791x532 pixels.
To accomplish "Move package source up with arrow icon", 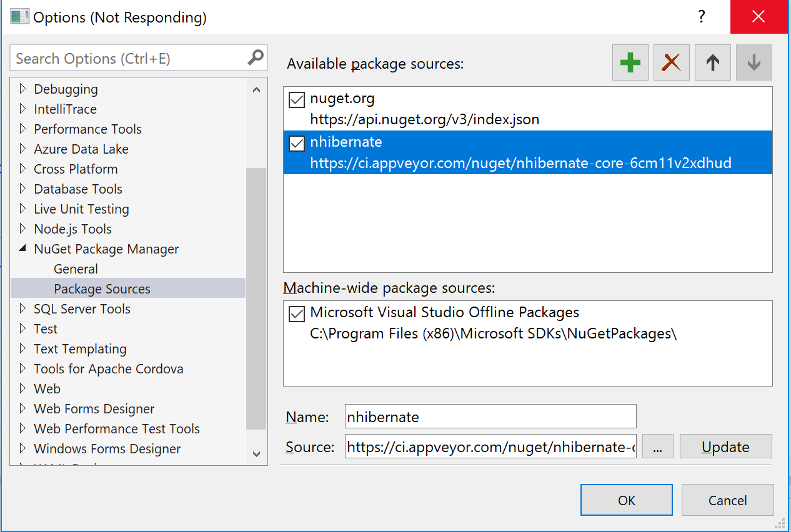I will pyautogui.click(x=713, y=62).
